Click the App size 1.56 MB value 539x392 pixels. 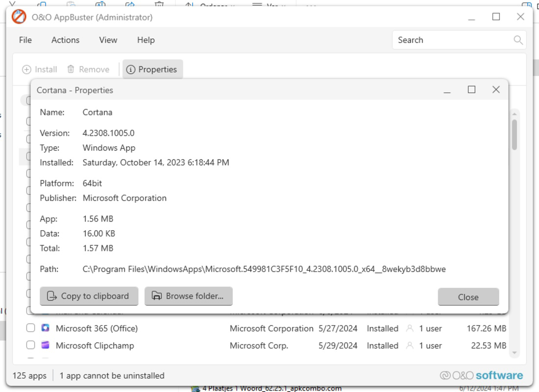[x=98, y=219]
